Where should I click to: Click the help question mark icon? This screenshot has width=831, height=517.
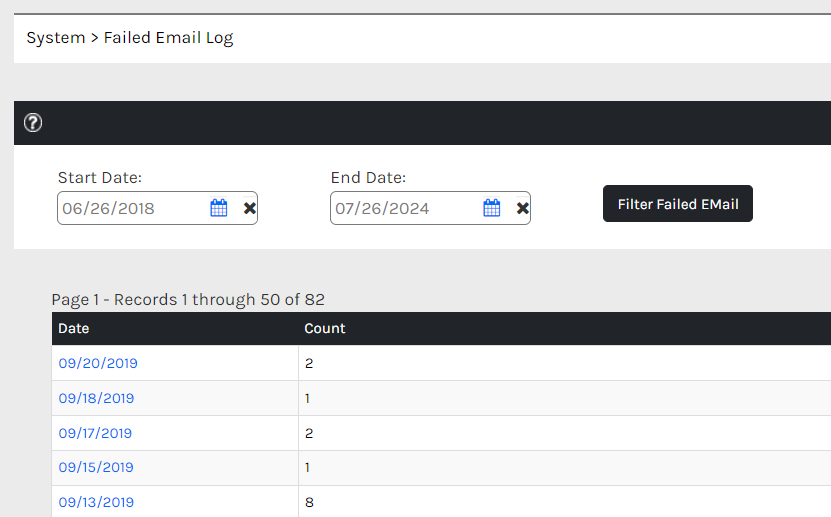pos(33,123)
